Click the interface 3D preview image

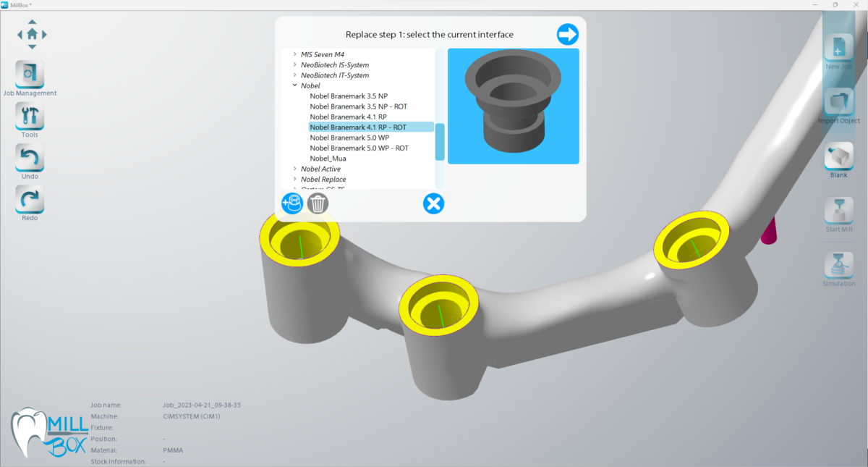[x=514, y=106]
